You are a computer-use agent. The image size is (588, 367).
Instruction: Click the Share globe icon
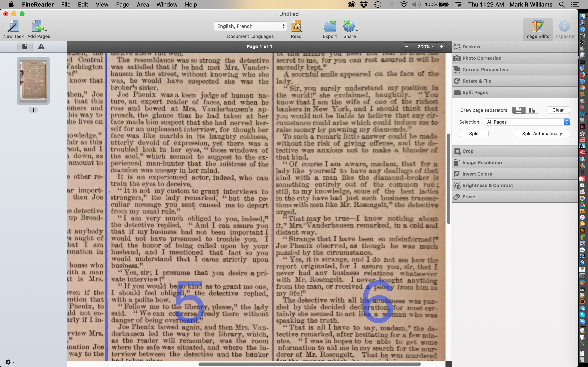pos(349,27)
